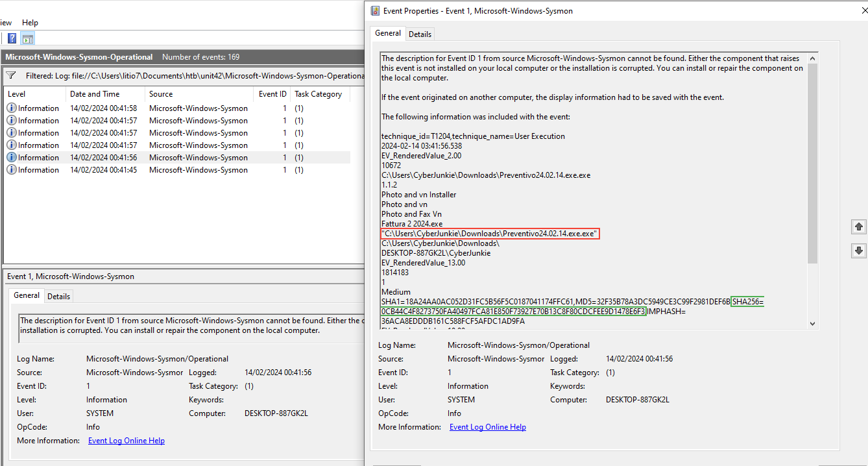
Task: Click the Logged date value in dialog
Action: click(639, 359)
